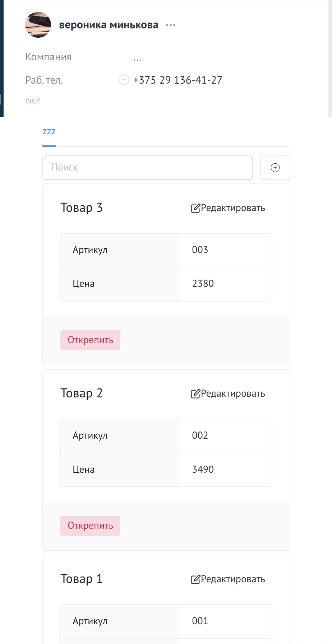Expand more fields via 'ещё' link
This screenshot has width=332, height=644.
pyautogui.click(x=33, y=101)
